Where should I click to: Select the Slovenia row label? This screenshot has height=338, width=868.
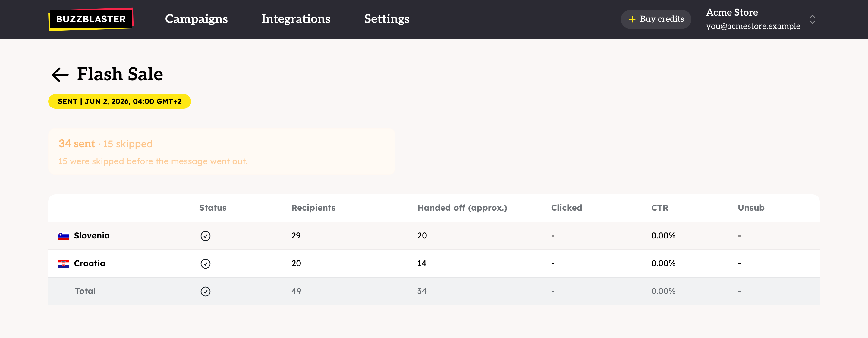coord(92,235)
